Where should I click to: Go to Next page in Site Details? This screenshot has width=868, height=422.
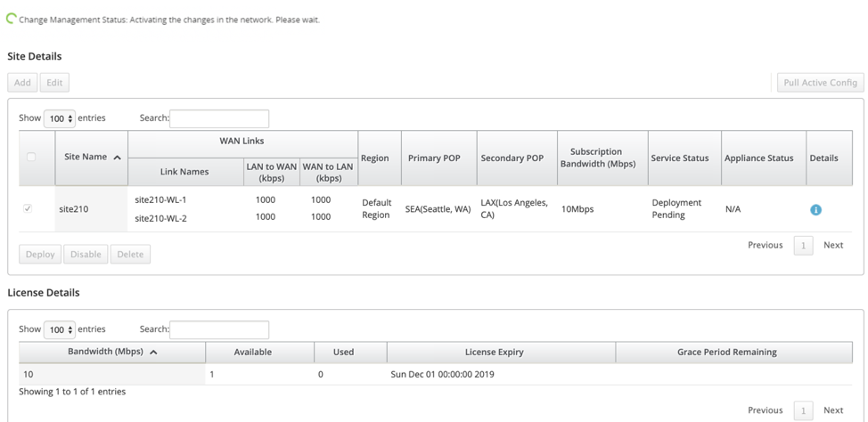(833, 245)
